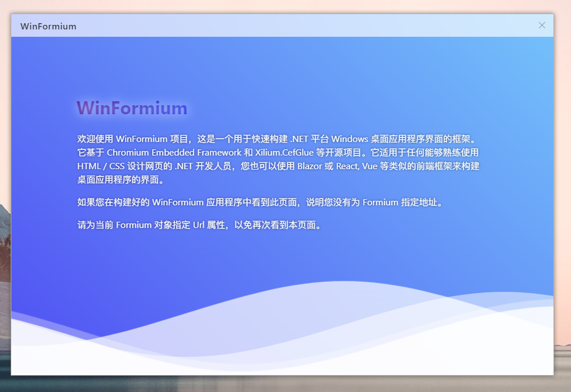Click the word 'React' in the paragraph
This screenshot has width=571, height=392.
point(347,167)
